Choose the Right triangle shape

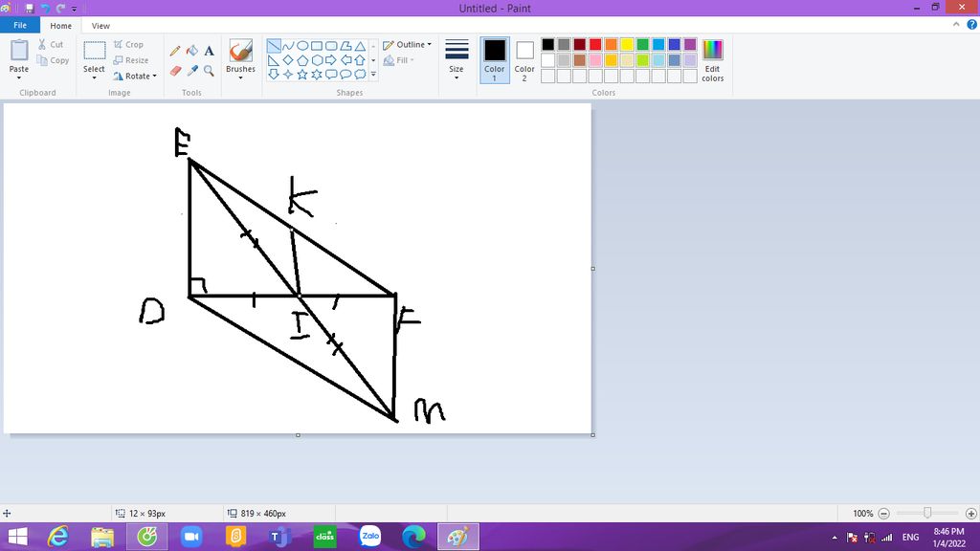(274, 60)
